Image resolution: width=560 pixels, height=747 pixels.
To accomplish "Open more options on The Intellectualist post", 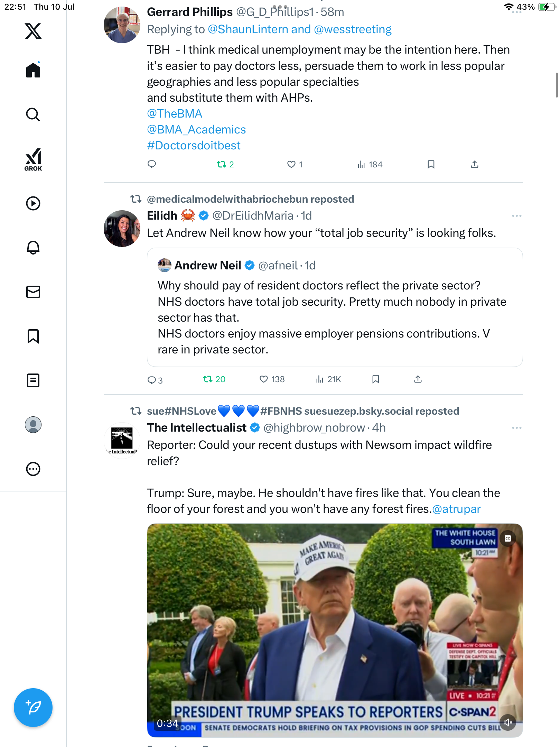I will pos(516,428).
